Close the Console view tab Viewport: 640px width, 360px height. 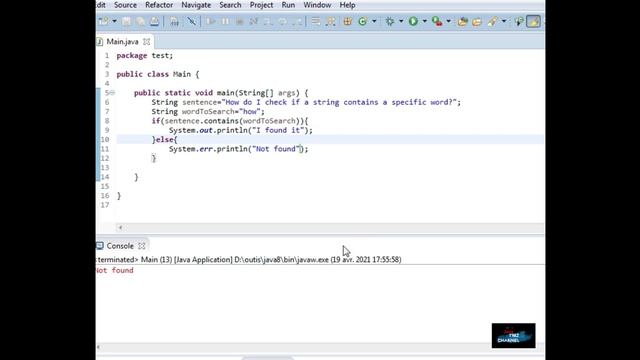click(141, 246)
